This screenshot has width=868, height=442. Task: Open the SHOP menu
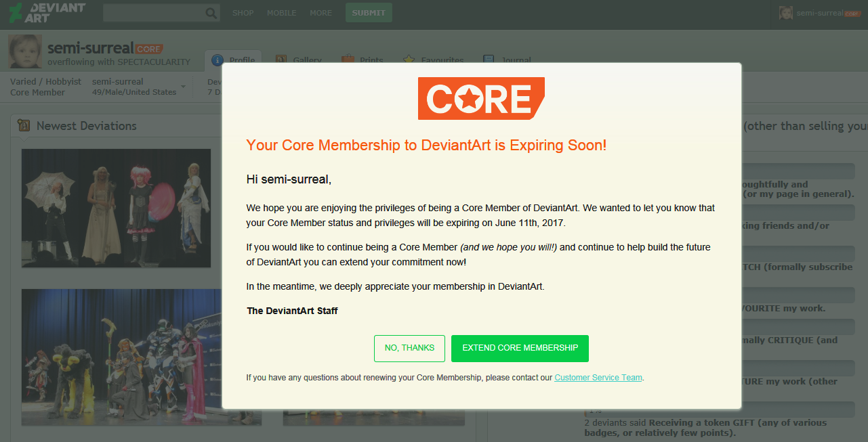point(243,13)
